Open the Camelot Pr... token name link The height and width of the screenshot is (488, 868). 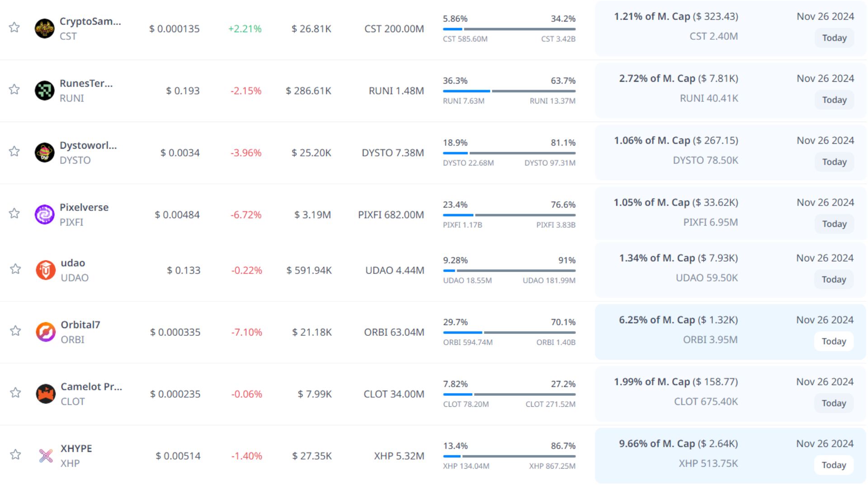tap(91, 386)
